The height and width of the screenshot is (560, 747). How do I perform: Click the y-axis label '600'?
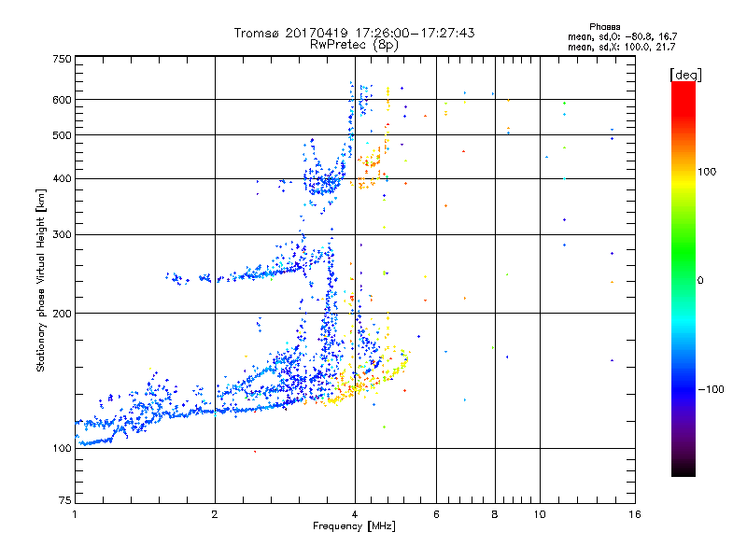[x=62, y=100]
